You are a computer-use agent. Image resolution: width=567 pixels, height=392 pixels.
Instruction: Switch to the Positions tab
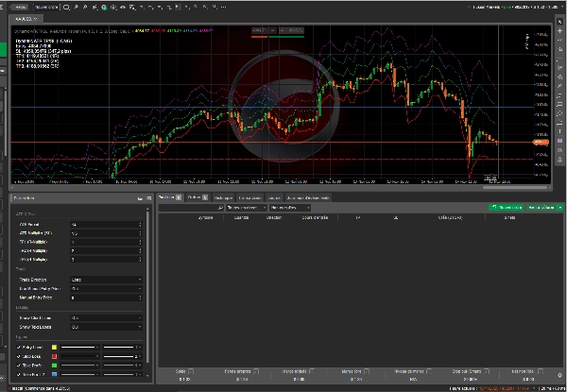click(x=168, y=197)
